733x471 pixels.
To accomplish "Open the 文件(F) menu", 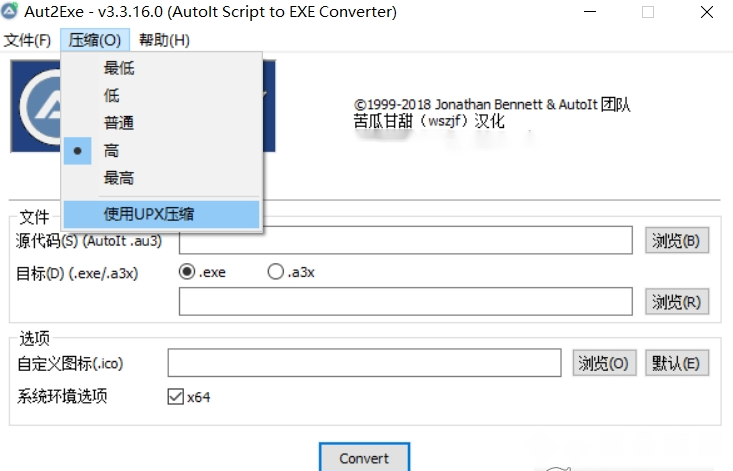I will 27,40.
